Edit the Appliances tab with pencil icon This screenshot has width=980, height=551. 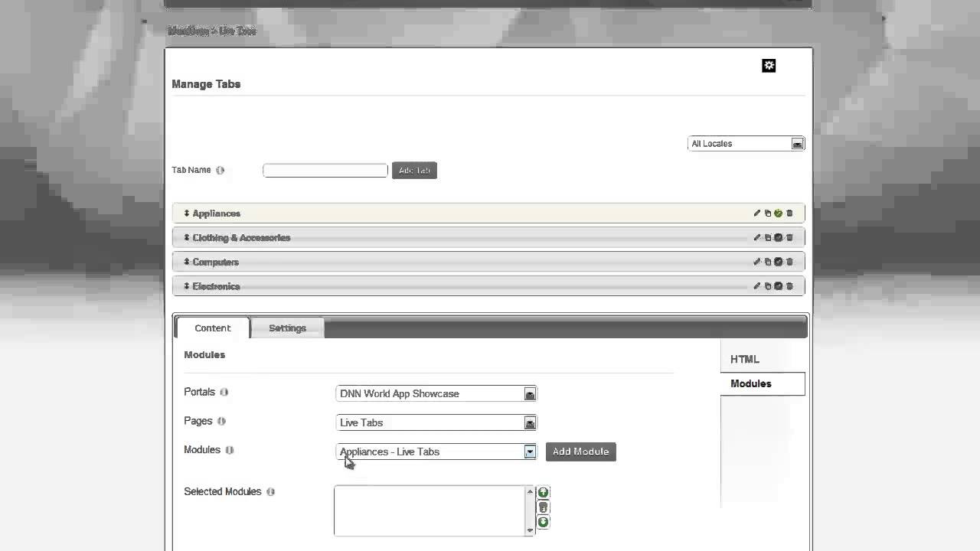point(757,214)
